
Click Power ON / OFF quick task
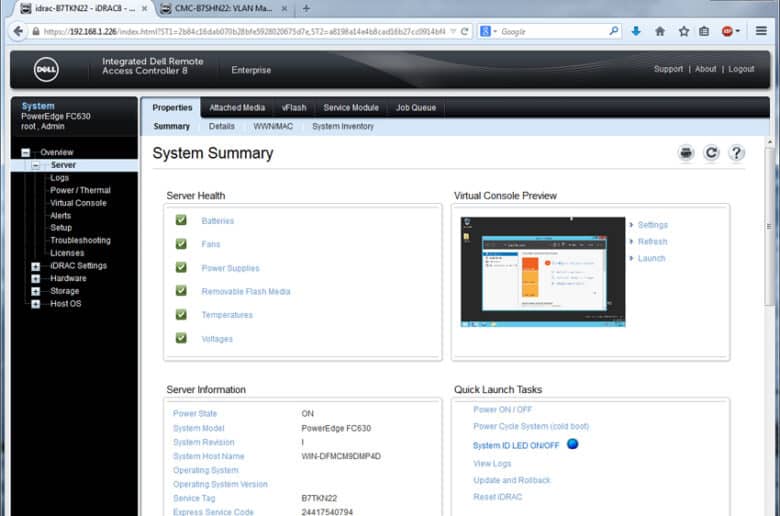click(x=502, y=410)
